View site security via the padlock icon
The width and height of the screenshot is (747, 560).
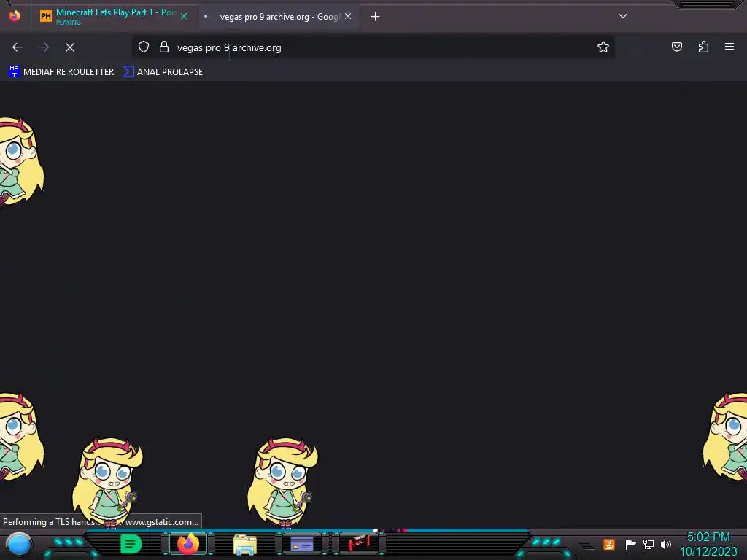pyautogui.click(x=164, y=47)
